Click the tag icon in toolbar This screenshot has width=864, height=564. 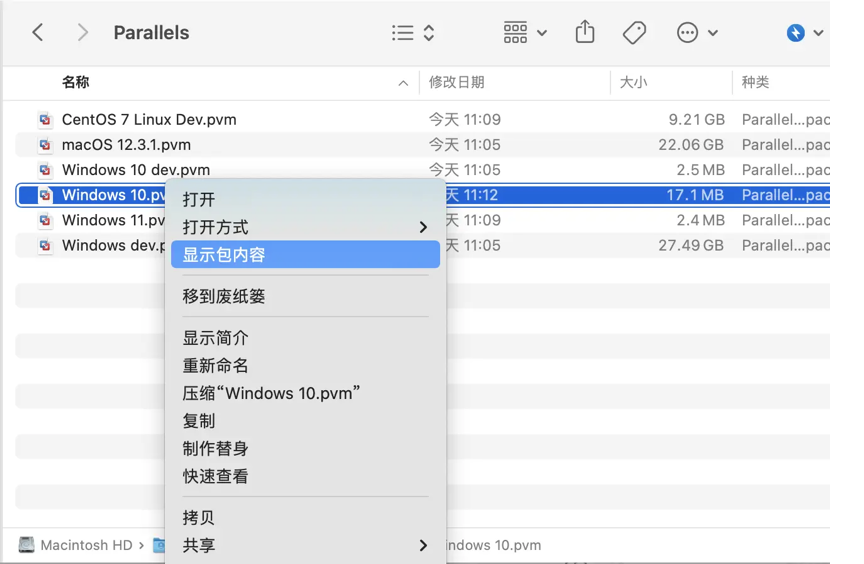(634, 33)
